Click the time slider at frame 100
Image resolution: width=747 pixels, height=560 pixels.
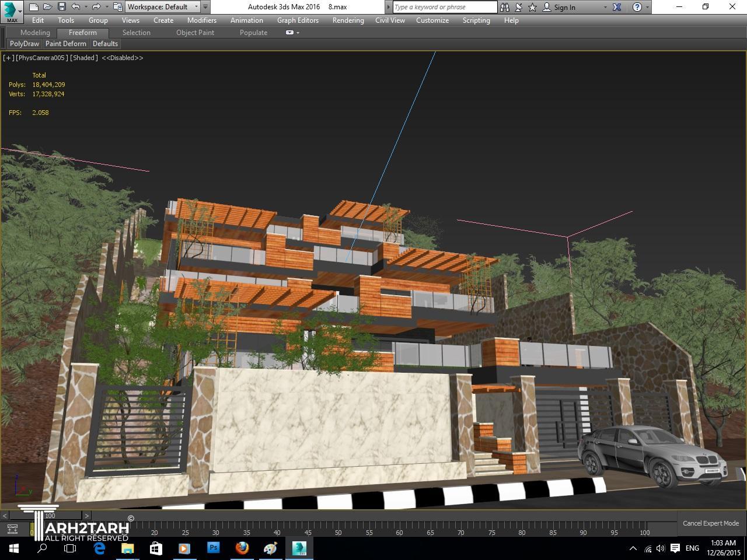click(x=50, y=516)
